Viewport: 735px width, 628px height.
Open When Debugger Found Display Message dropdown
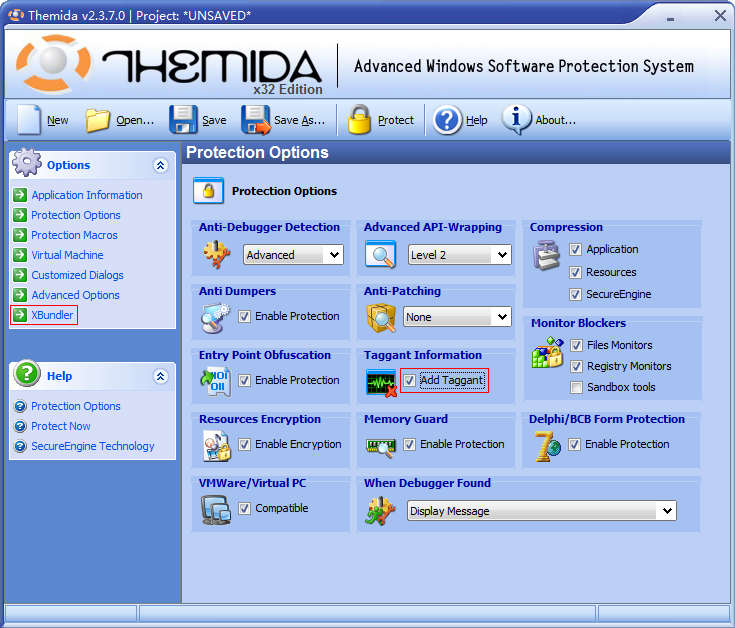(542, 511)
